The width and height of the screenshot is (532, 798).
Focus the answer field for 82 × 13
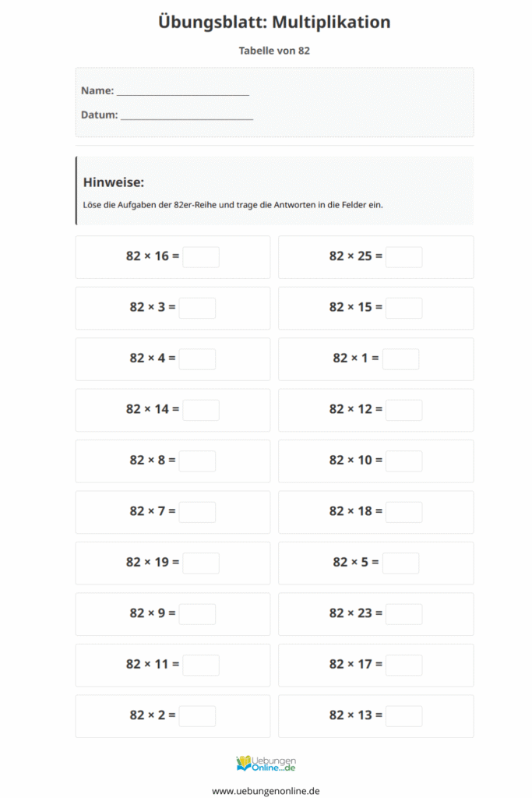pos(403,716)
